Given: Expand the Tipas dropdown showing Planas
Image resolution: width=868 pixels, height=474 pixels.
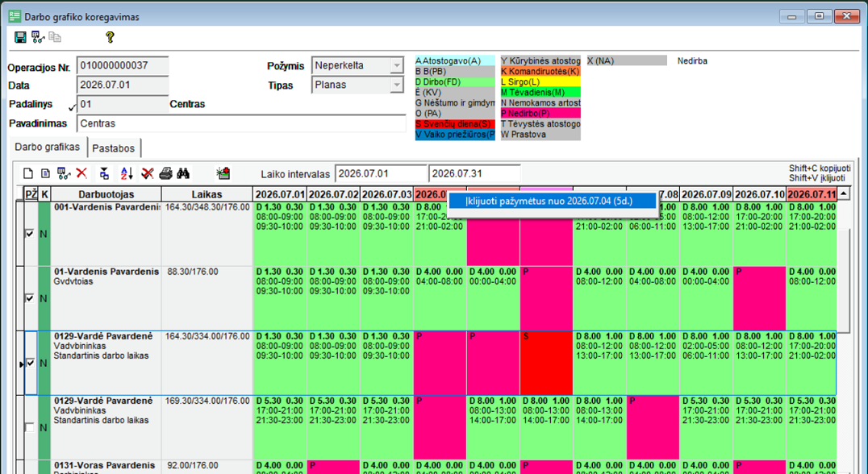Looking at the screenshot, I should point(397,85).
